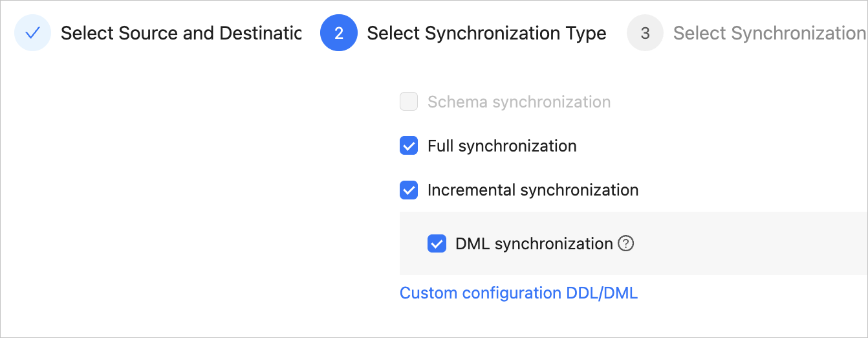Click the step 1 completed checkmark icon
The image size is (868, 338).
pyautogui.click(x=32, y=33)
